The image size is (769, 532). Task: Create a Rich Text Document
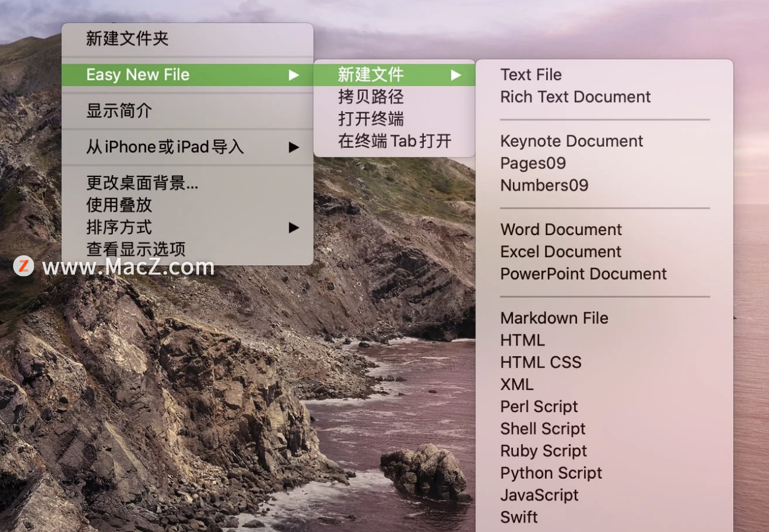tap(604, 97)
